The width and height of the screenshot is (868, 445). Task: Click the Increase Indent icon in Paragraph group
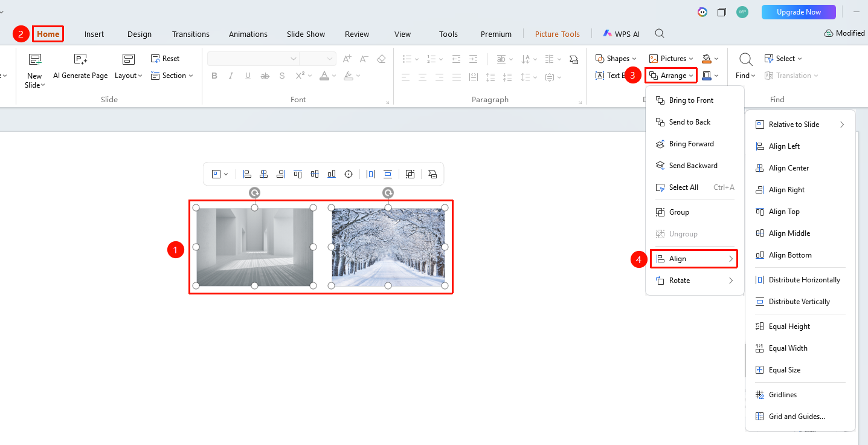pos(472,59)
